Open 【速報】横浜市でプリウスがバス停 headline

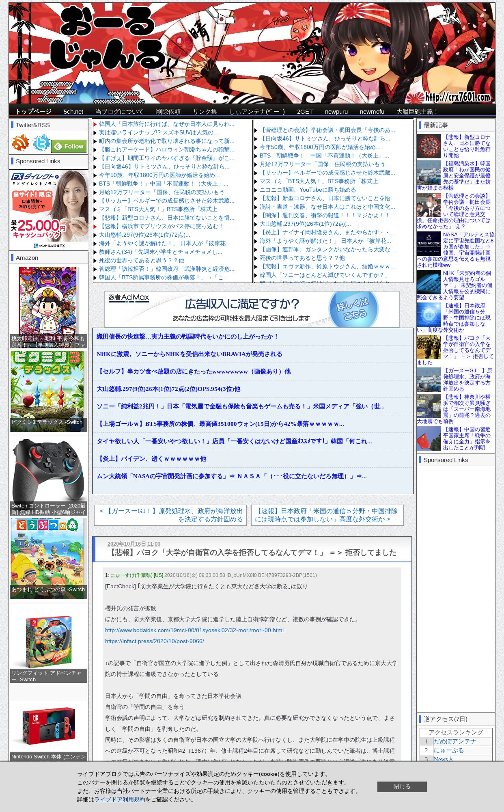(x=167, y=226)
